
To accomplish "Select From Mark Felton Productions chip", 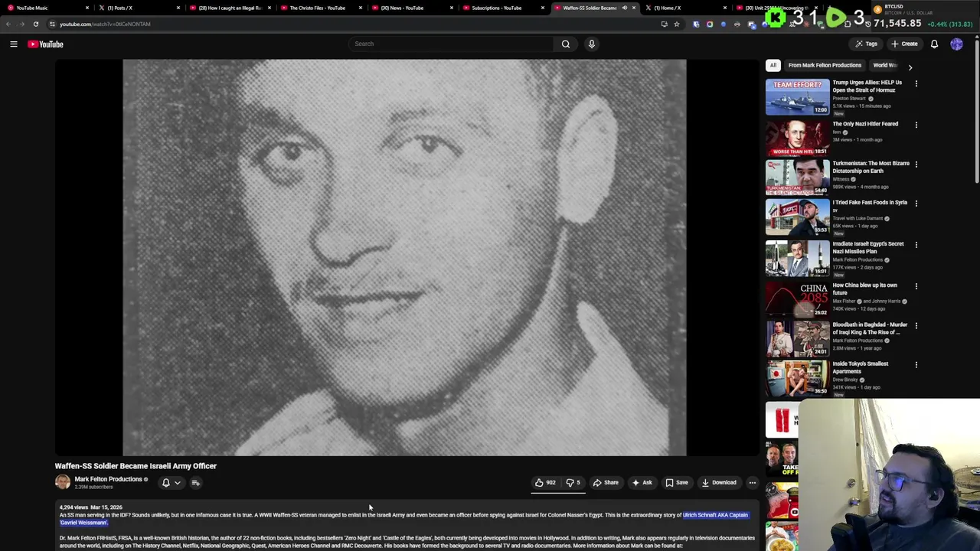I will point(825,66).
